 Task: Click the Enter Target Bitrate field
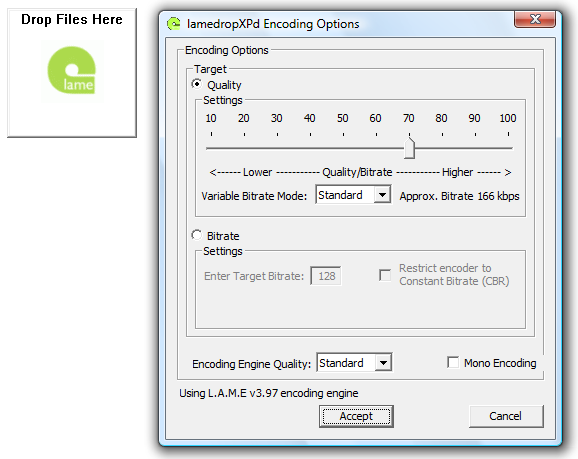click(x=326, y=276)
